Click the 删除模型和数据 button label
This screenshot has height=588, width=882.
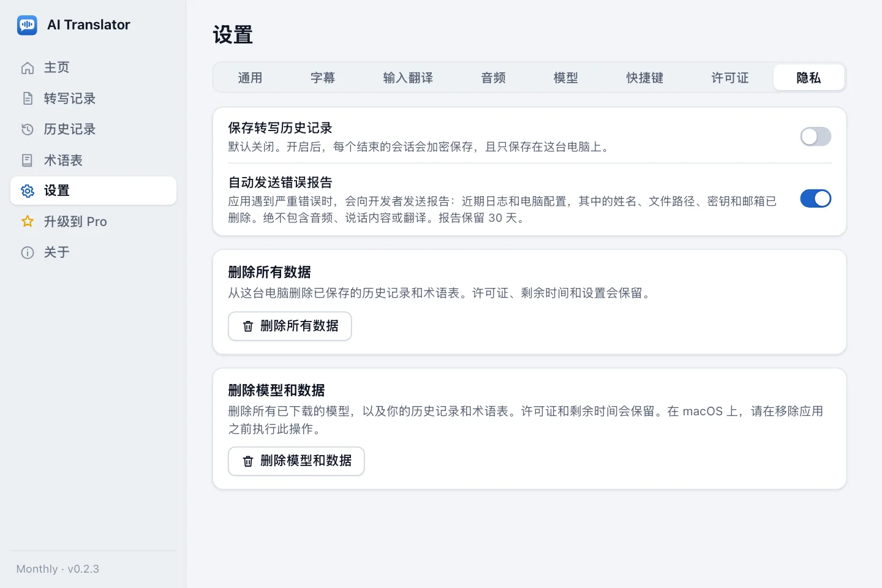306,461
